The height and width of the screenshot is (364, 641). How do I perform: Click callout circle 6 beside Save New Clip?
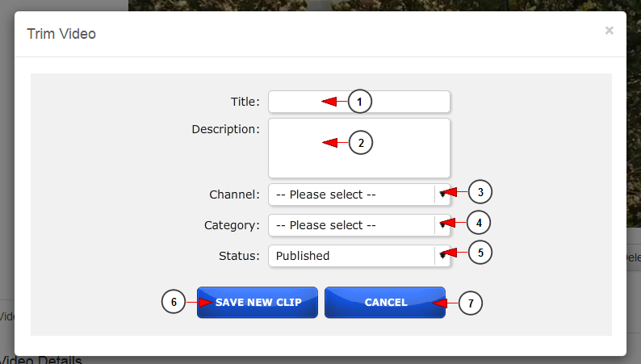pyautogui.click(x=174, y=302)
